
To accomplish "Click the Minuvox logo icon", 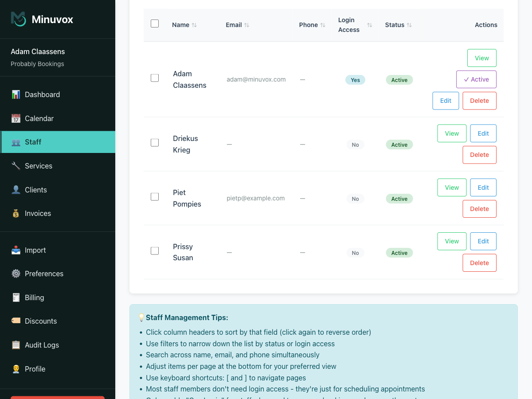I will [19, 19].
